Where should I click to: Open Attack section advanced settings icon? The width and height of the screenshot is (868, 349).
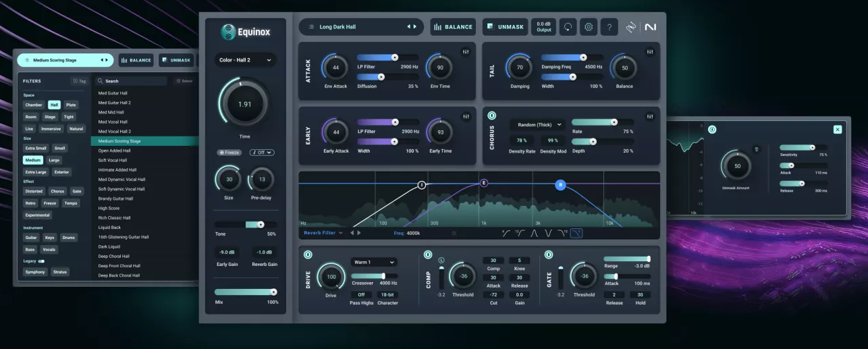point(466,52)
